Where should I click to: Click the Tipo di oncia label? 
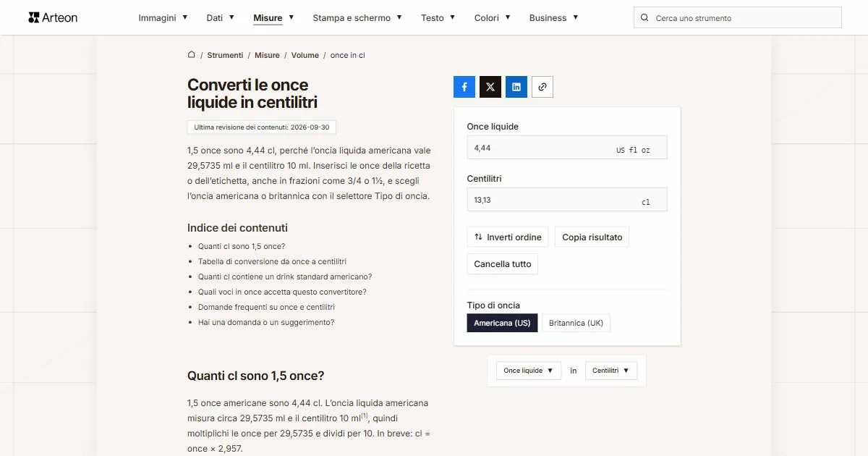493,305
